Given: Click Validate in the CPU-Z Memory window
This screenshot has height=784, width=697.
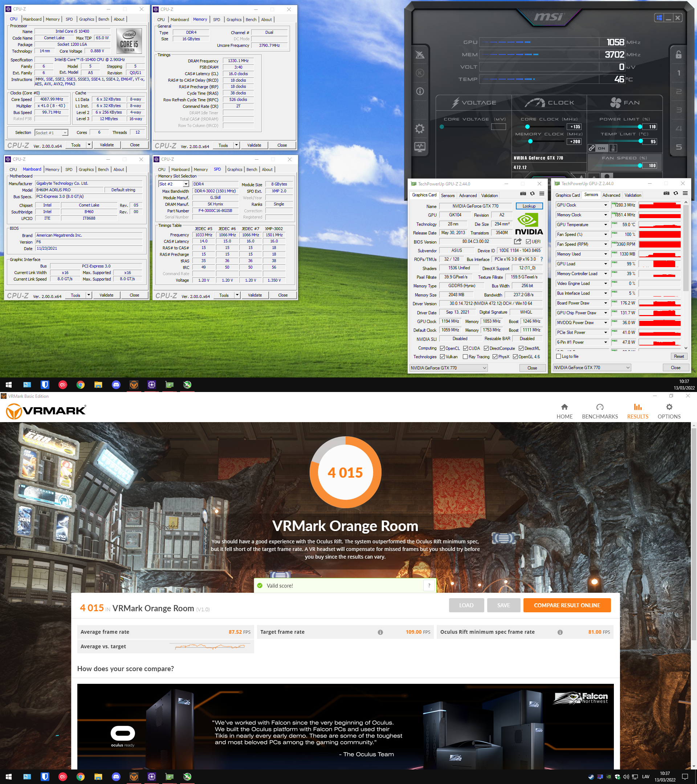Looking at the screenshot, I should tap(254, 145).
